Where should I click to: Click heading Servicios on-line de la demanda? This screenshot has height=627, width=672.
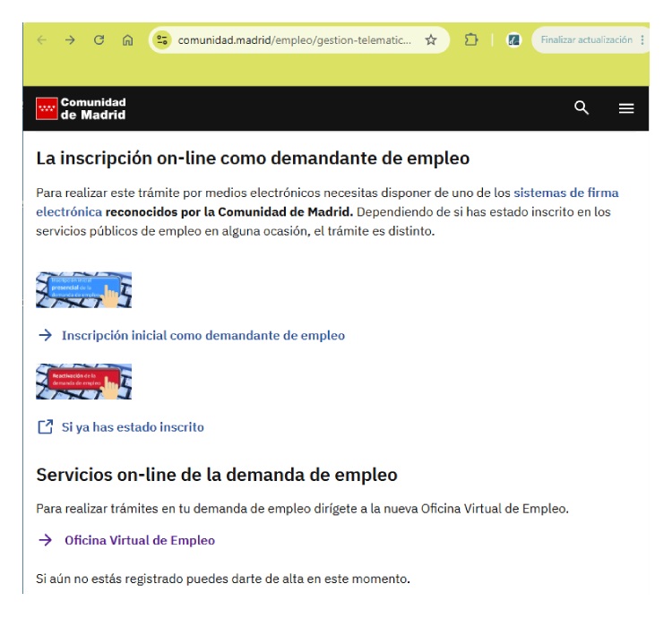217,475
